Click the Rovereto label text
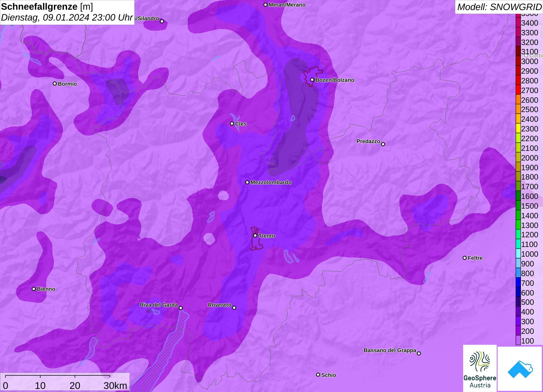The width and height of the screenshot is (543, 392). tap(220, 305)
